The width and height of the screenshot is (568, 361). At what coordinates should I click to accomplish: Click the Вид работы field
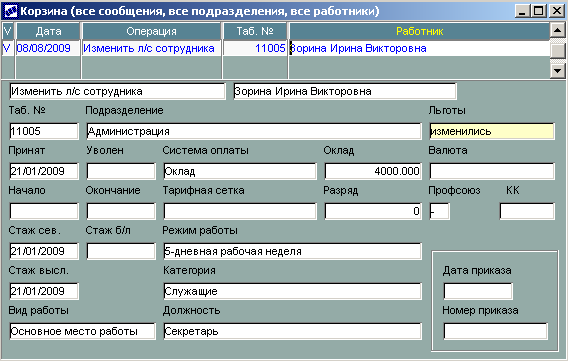[x=83, y=331]
